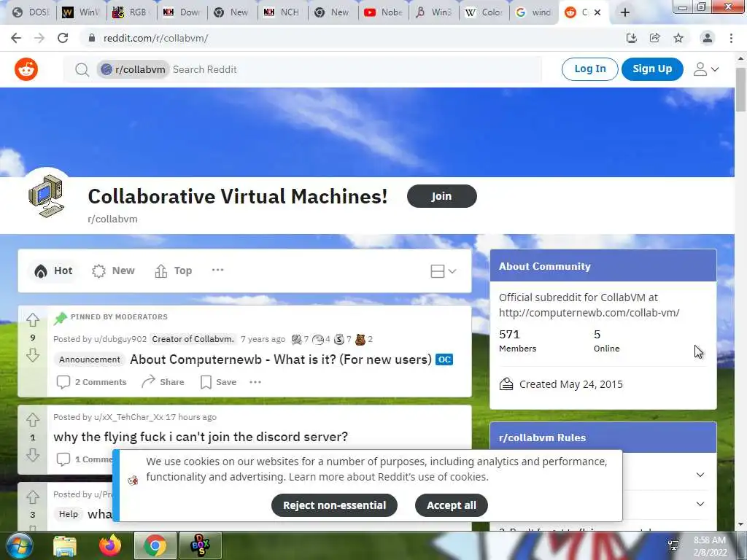The height and width of the screenshot is (560, 747).
Task: Click the share page icon in address bar
Action: [x=654, y=38]
